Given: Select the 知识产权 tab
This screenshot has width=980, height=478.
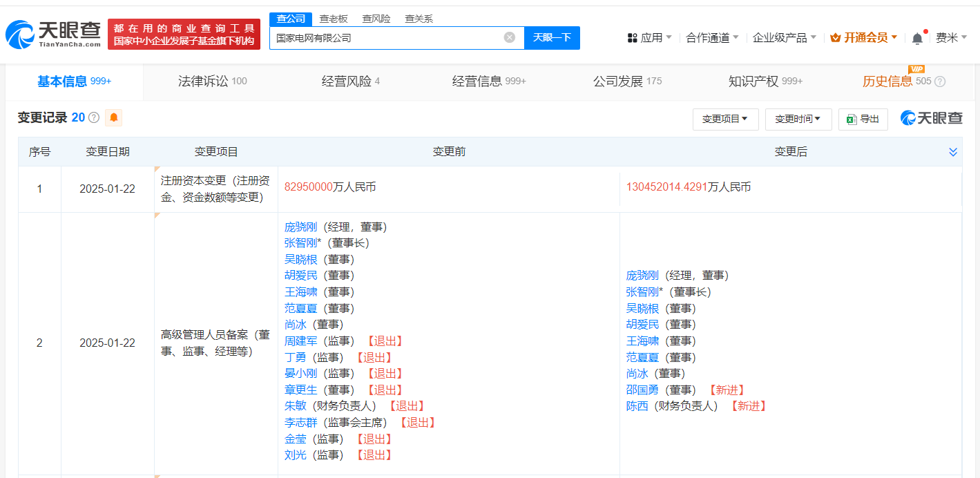Looking at the screenshot, I should pyautogui.click(x=765, y=82).
